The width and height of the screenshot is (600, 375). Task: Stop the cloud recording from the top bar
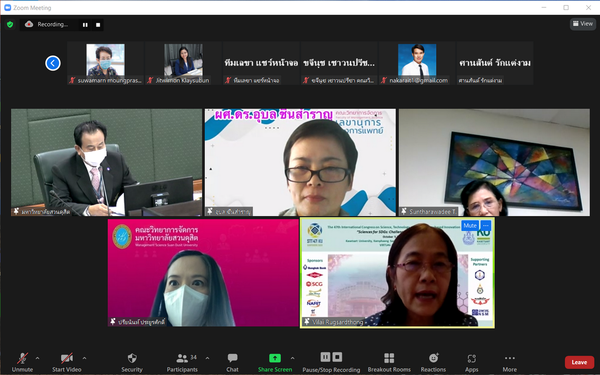98,25
